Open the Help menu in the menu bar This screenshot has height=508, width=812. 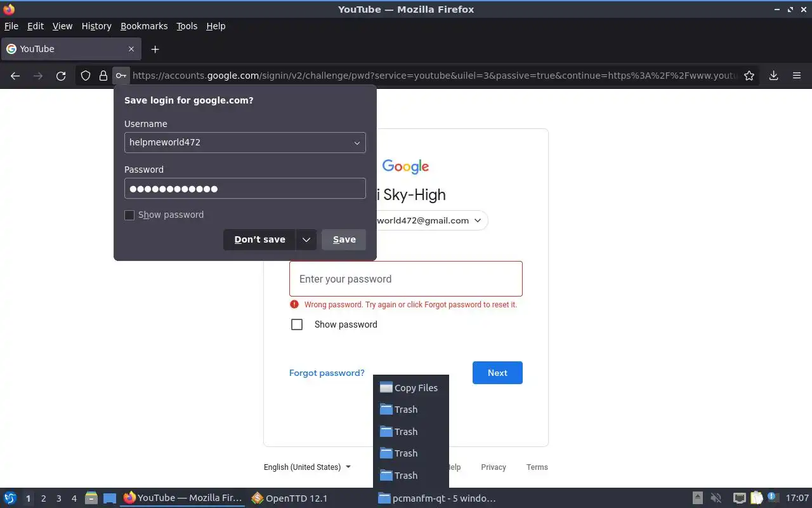click(216, 26)
